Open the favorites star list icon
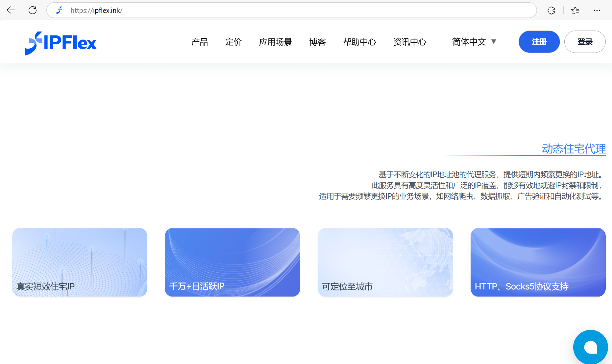 click(x=575, y=11)
